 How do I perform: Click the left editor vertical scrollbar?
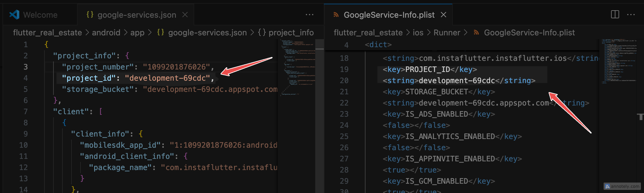(x=320, y=93)
